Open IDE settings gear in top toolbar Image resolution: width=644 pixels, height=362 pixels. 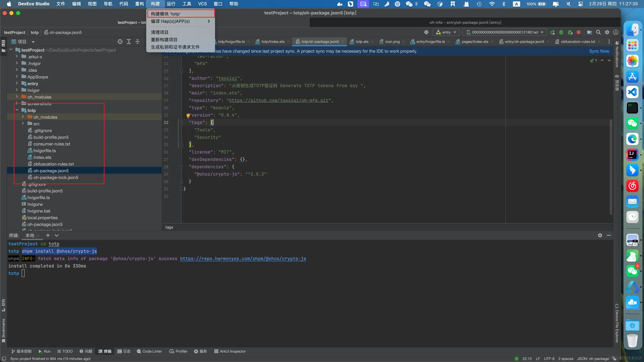(607, 32)
